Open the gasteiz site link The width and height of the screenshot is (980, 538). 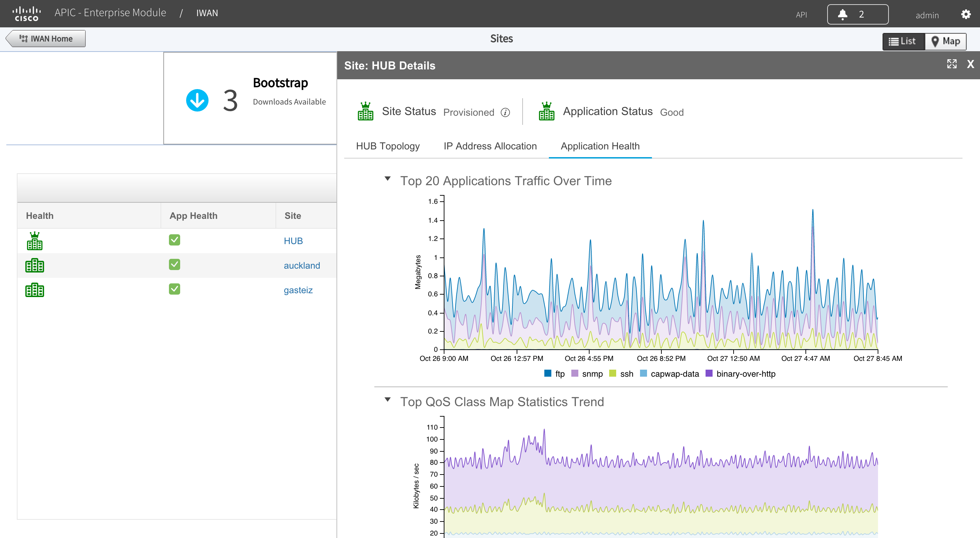pos(298,290)
